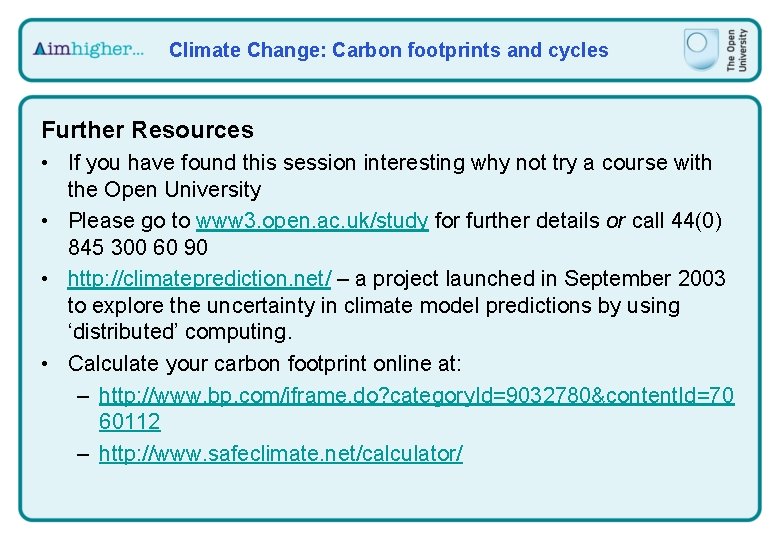The width and height of the screenshot is (780, 540).
Task: Click the vertical 'The Open University' text
Action: coord(737,50)
